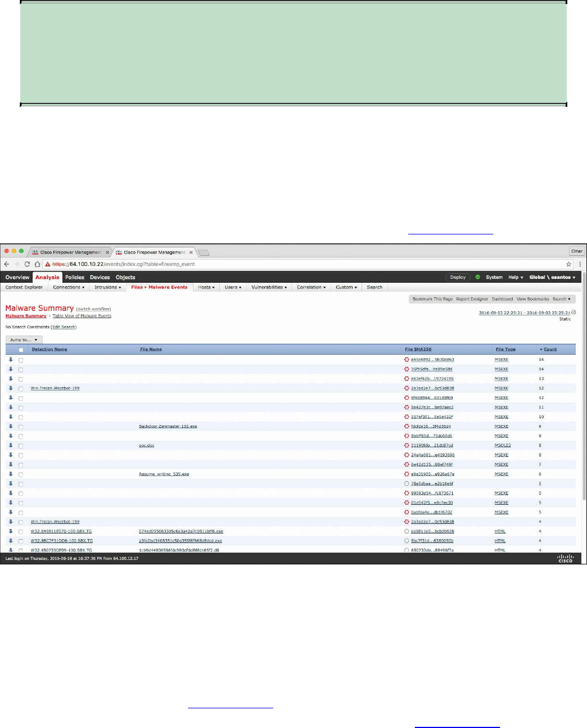This screenshot has width=587, height=728.
Task: Open the Devices tab
Action: pyautogui.click(x=100, y=277)
